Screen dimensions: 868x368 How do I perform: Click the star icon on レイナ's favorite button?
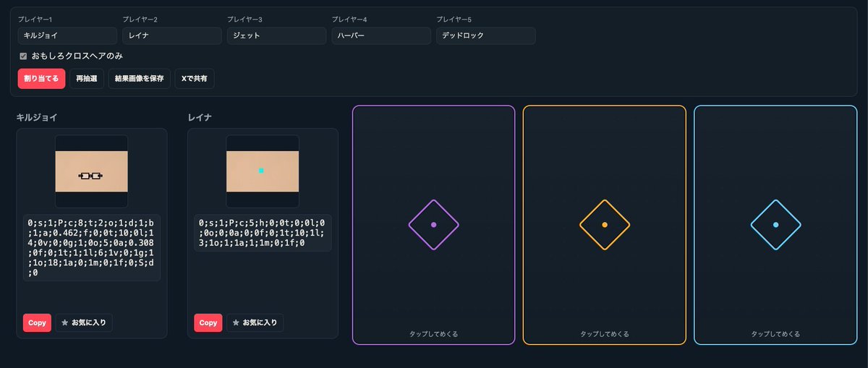click(x=236, y=322)
